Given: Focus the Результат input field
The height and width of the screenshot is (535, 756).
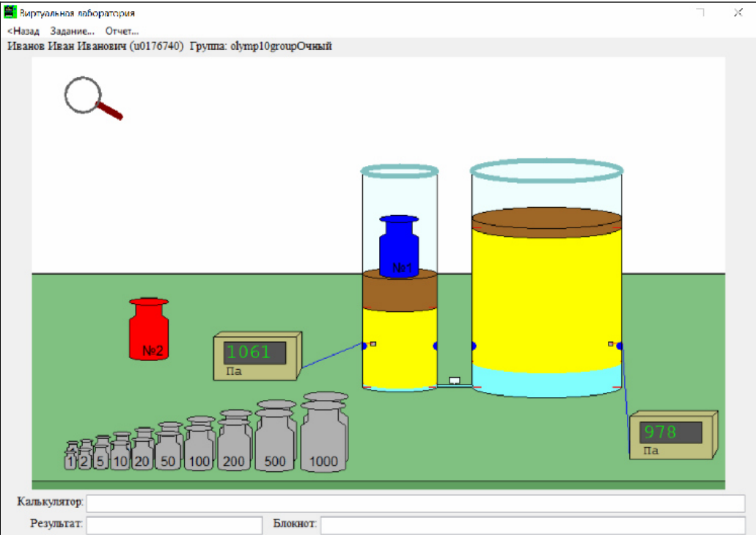Looking at the screenshot, I should pyautogui.click(x=174, y=525).
